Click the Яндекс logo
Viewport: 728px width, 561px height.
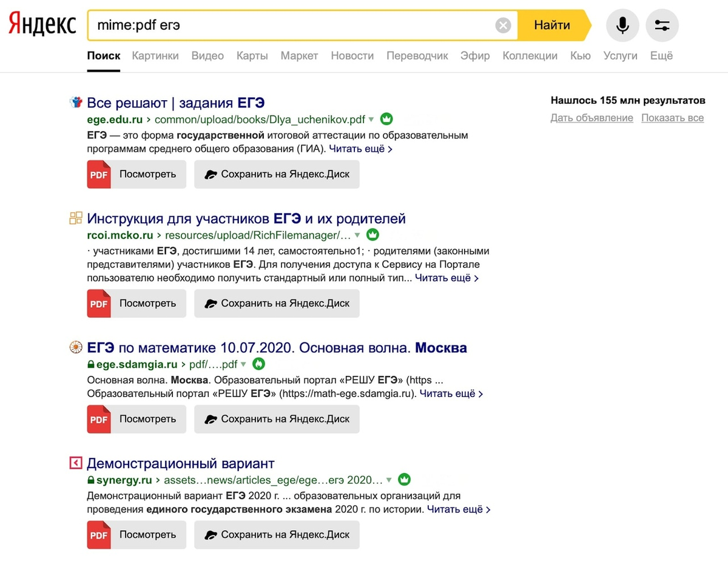tap(42, 24)
